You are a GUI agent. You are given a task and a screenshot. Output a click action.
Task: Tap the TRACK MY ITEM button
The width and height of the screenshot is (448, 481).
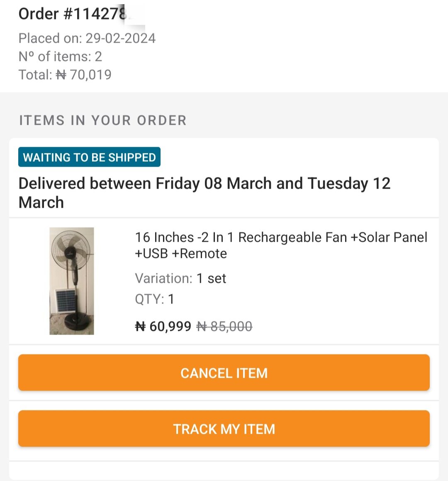pos(224,428)
